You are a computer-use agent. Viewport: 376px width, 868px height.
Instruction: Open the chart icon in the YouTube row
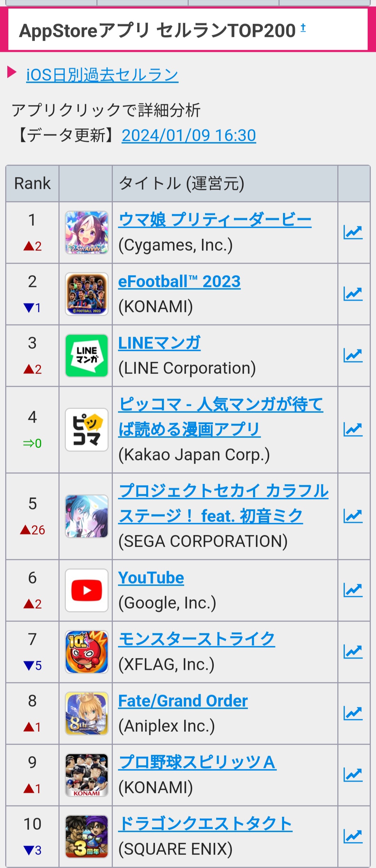353,590
